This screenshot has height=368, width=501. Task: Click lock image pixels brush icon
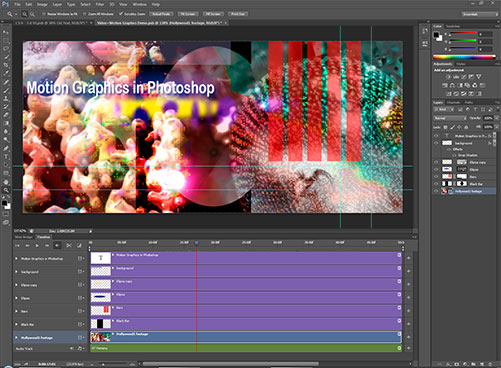(452, 127)
